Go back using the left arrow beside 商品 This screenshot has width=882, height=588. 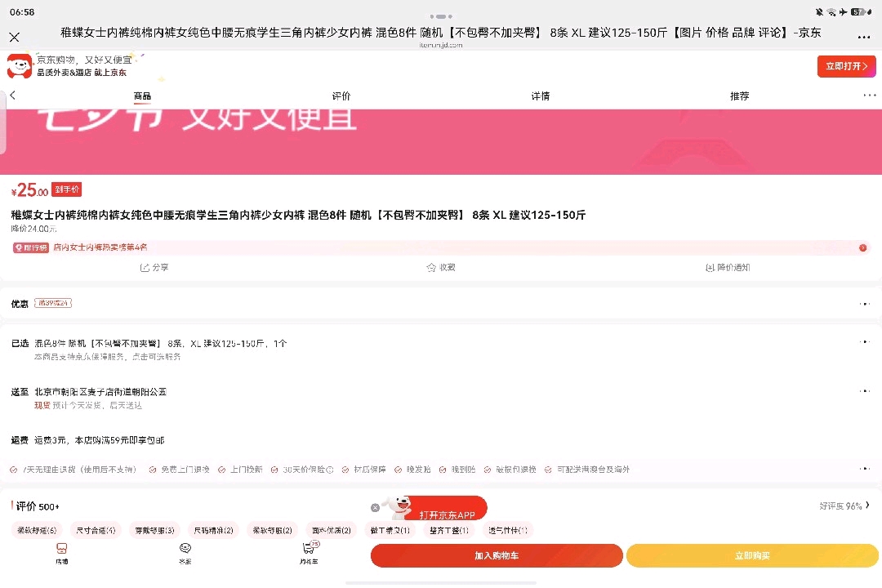[x=12, y=95]
